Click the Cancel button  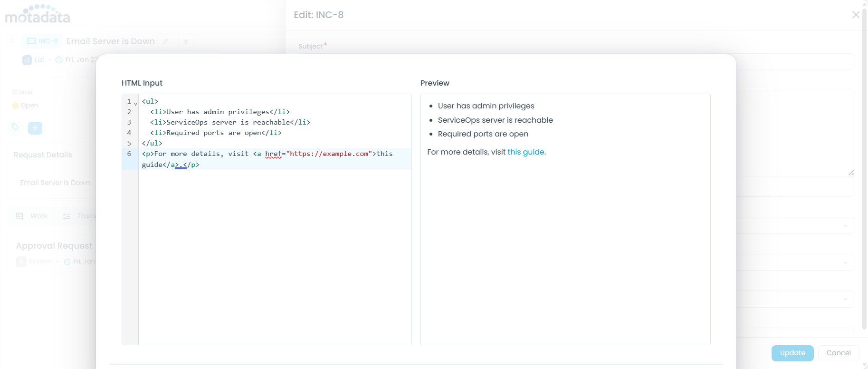click(838, 353)
